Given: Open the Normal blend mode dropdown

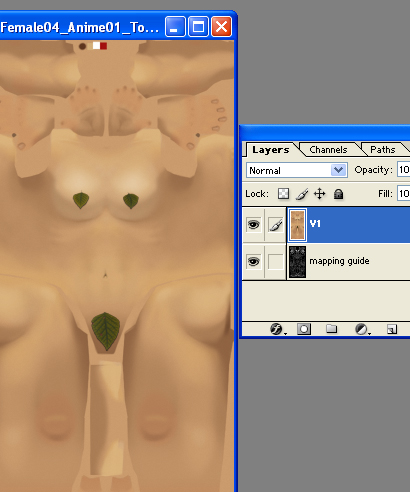Looking at the screenshot, I should click(297, 170).
